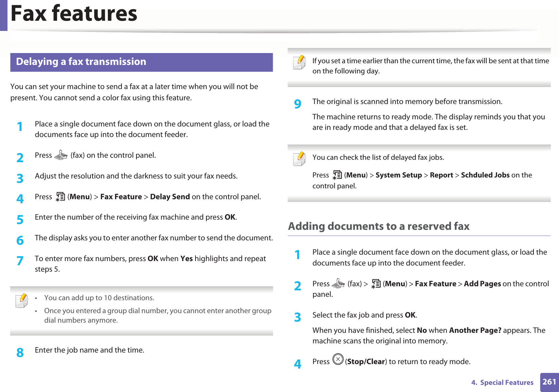The image size is (559, 392).
Task: Click the 'Add Pages' menu text
Action: click(x=482, y=284)
